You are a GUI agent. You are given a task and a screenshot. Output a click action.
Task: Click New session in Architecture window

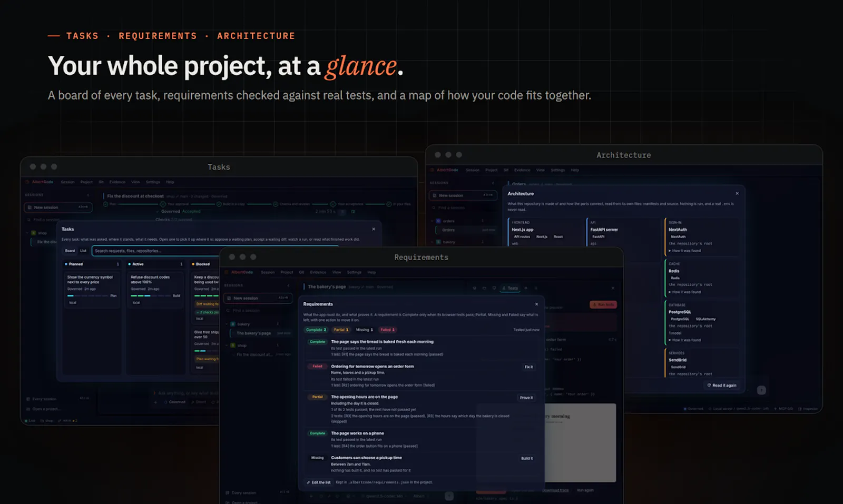click(x=463, y=195)
